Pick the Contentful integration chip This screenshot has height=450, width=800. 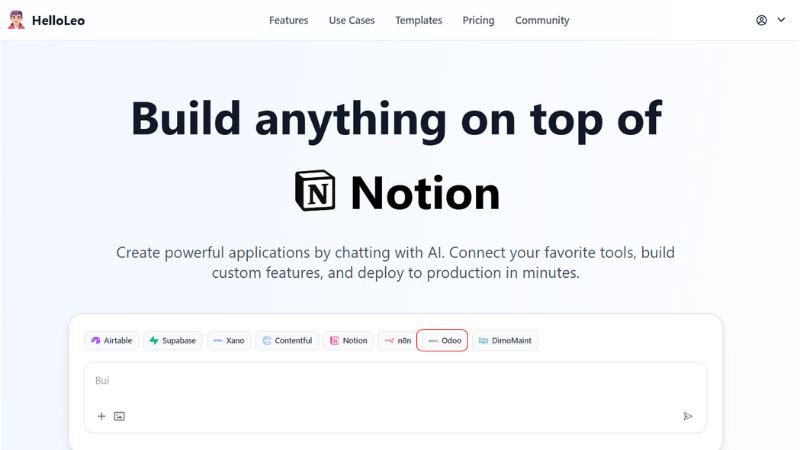(287, 340)
